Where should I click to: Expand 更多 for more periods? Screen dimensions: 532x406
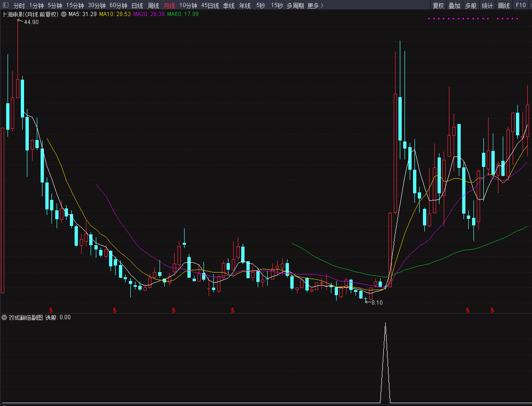coord(315,5)
